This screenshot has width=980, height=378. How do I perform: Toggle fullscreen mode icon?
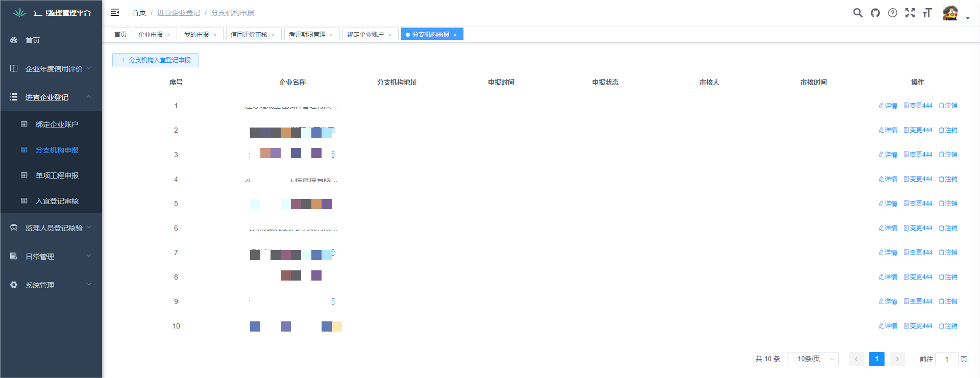910,13
